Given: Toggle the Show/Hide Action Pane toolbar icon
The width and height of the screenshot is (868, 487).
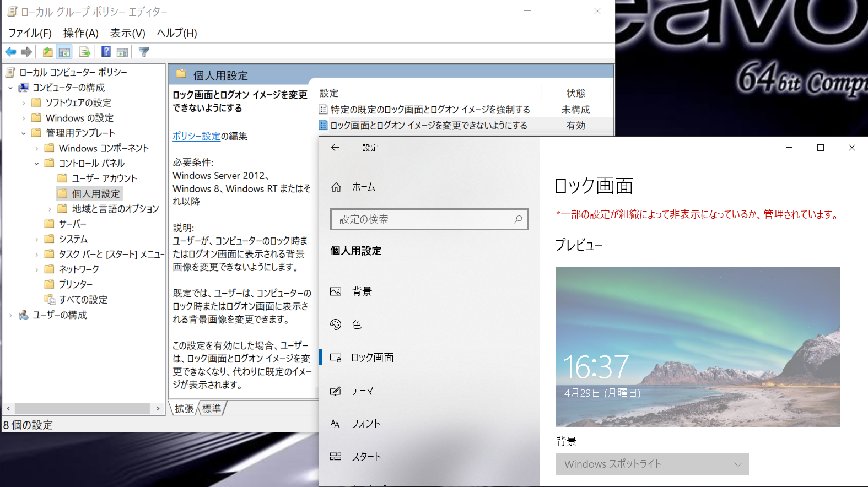Looking at the screenshot, I should pos(122,52).
